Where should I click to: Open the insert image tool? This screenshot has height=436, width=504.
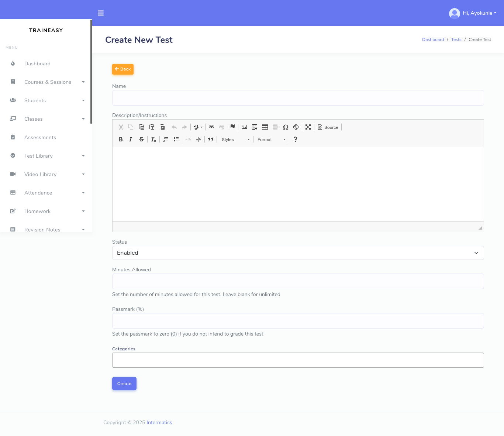[x=244, y=127]
